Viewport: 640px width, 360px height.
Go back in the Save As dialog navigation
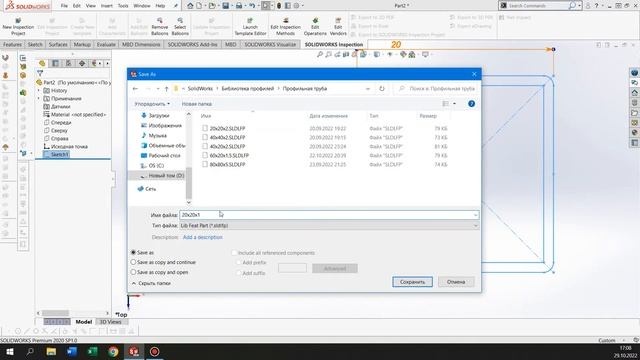click(x=135, y=89)
